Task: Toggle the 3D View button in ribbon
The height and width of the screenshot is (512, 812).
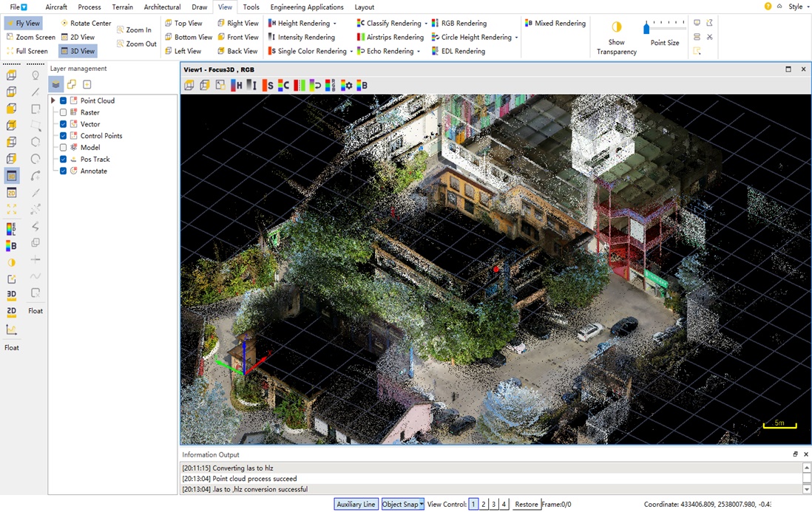Action: (78, 51)
